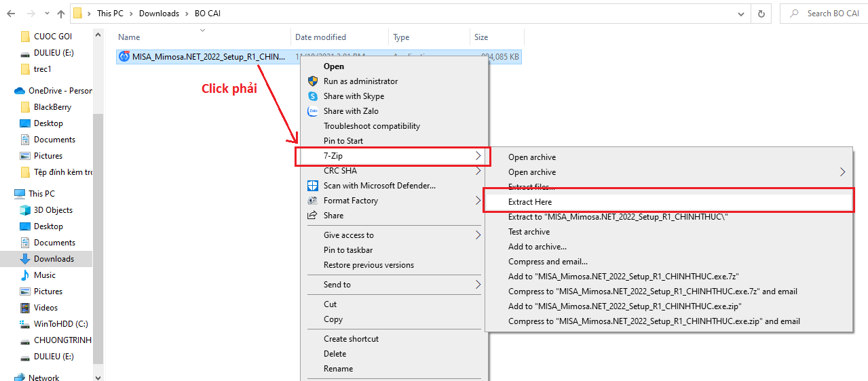This screenshot has height=381, width=868.
Task: Sort files by the Type column header
Action: coord(401,37)
